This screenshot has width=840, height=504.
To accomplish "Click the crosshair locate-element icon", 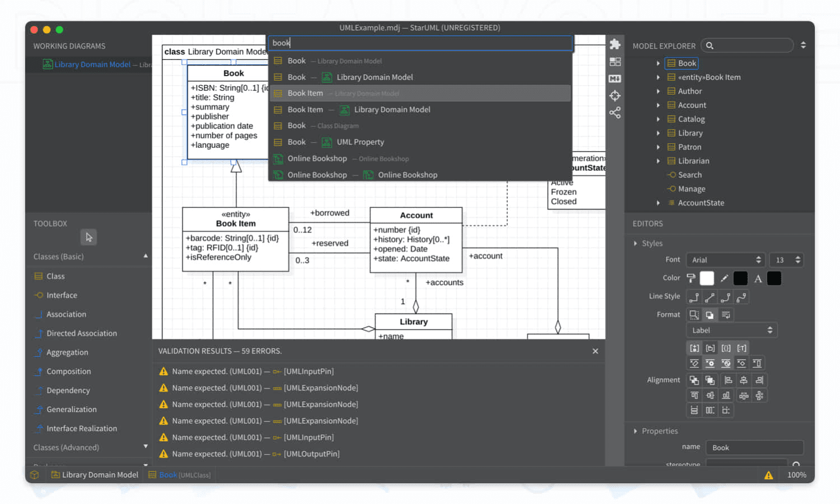I will pos(615,96).
